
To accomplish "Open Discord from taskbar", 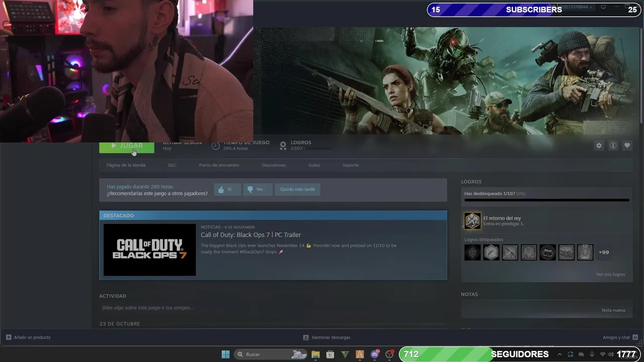I will (x=375, y=354).
